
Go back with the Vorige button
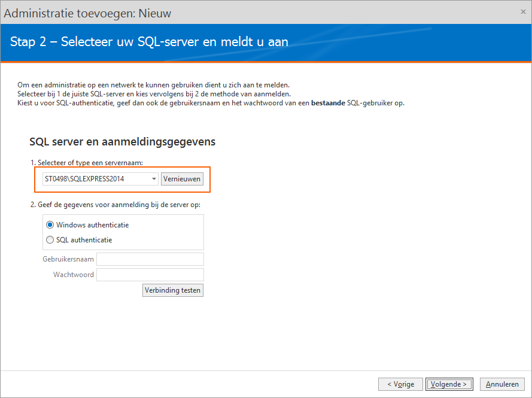tap(400, 384)
